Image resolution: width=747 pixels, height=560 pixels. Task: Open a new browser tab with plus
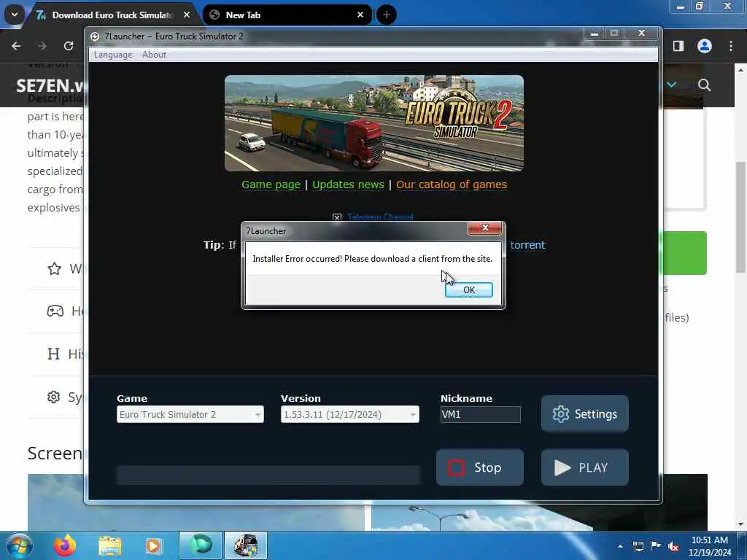[387, 15]
